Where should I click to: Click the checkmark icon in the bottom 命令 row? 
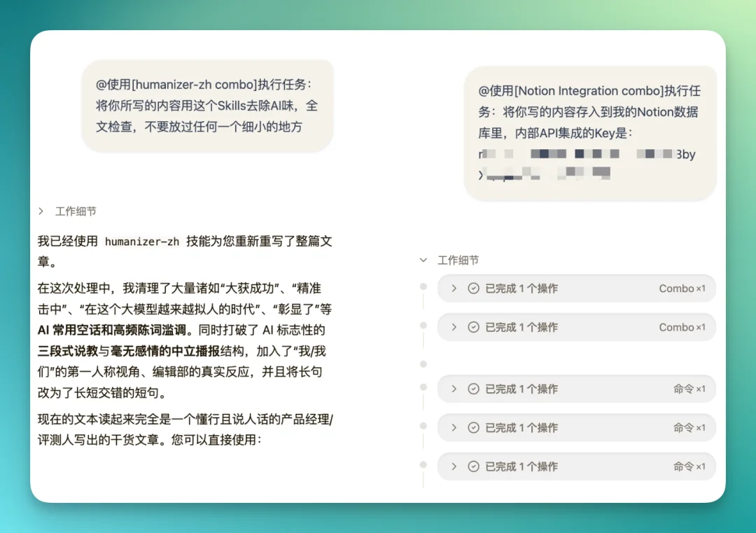click(472, 466)
